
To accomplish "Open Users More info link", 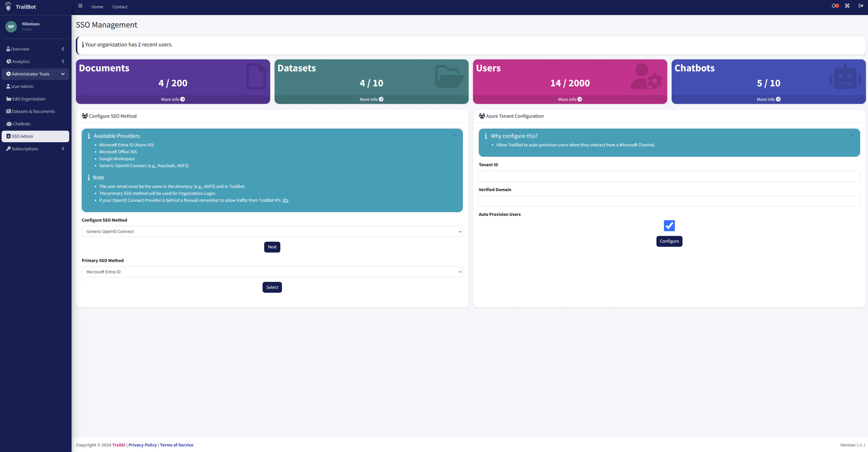I will pyautogui.click(x=570, y=99).
